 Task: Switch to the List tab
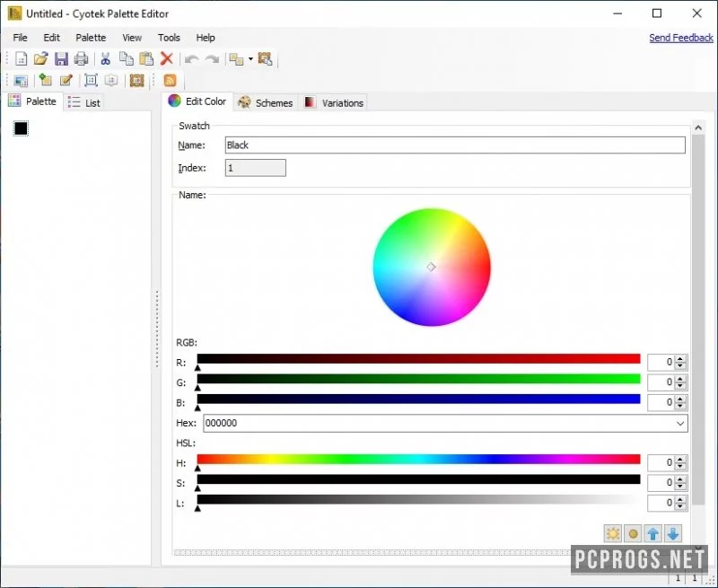(x=84, y=102)
